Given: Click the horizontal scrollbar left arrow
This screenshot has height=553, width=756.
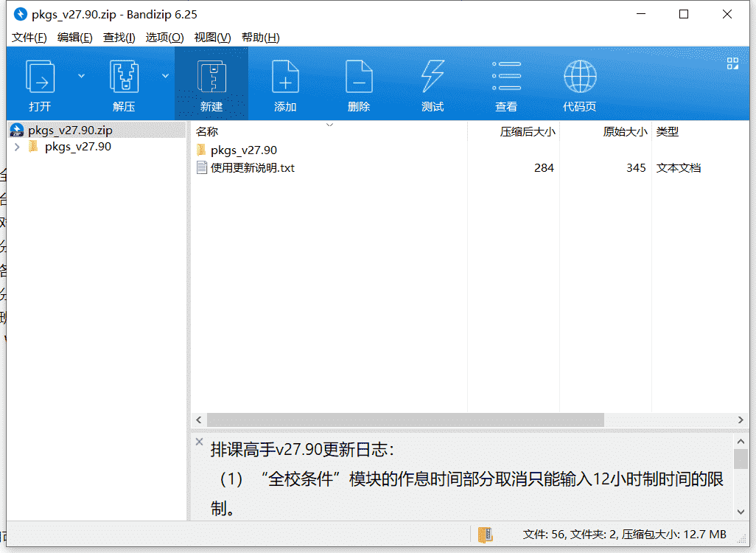Looking at the screenshot, I should click(x=199, y=420).
